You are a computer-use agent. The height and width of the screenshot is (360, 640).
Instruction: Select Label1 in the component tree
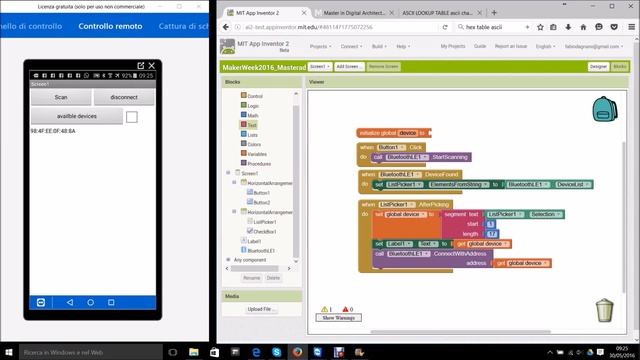tap(251, 241)
